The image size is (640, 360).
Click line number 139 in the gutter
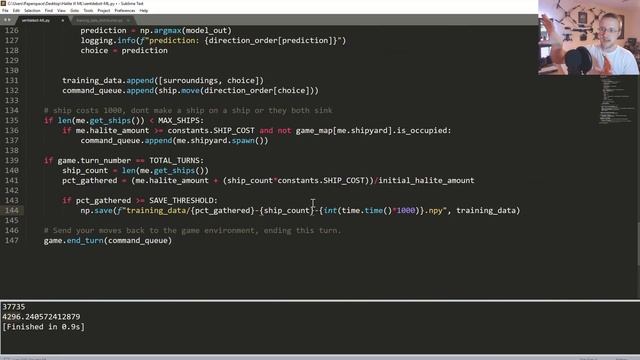(11, 160)
